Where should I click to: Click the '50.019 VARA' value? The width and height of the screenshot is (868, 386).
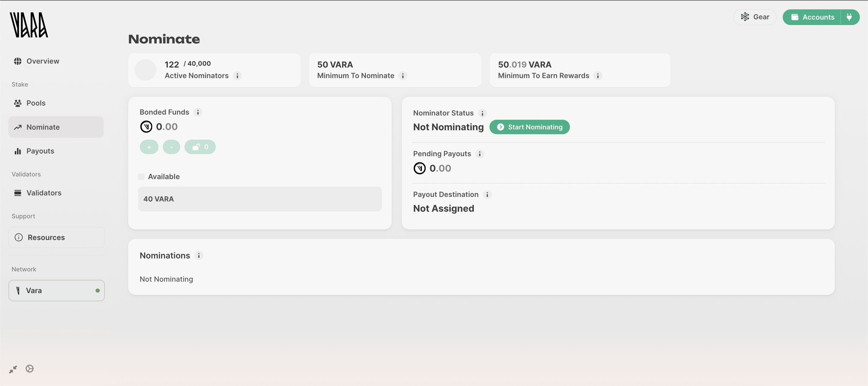point(525,65)
